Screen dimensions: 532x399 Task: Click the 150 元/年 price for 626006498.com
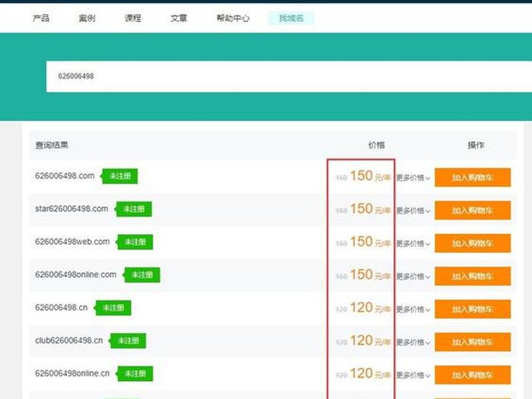(370, 176)
